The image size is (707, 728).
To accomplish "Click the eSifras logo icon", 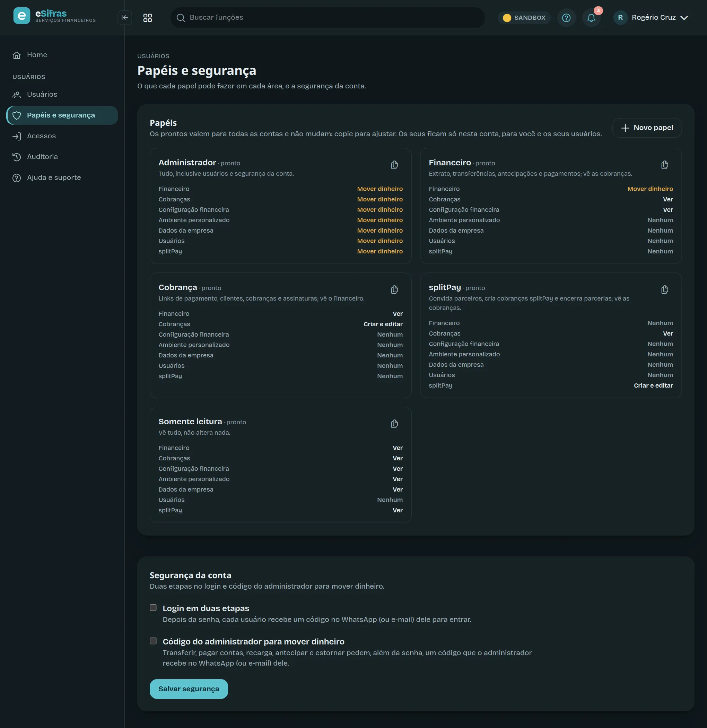I will tap(21, 16).
